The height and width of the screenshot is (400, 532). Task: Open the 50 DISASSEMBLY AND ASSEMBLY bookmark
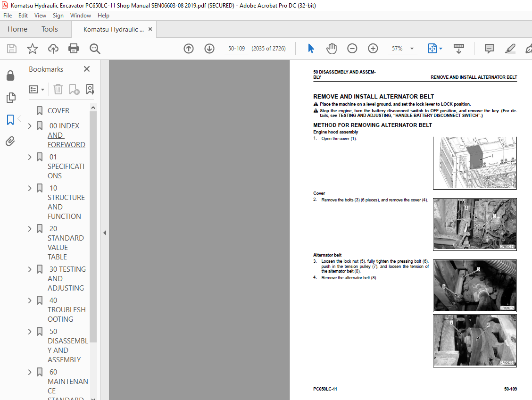68,345
